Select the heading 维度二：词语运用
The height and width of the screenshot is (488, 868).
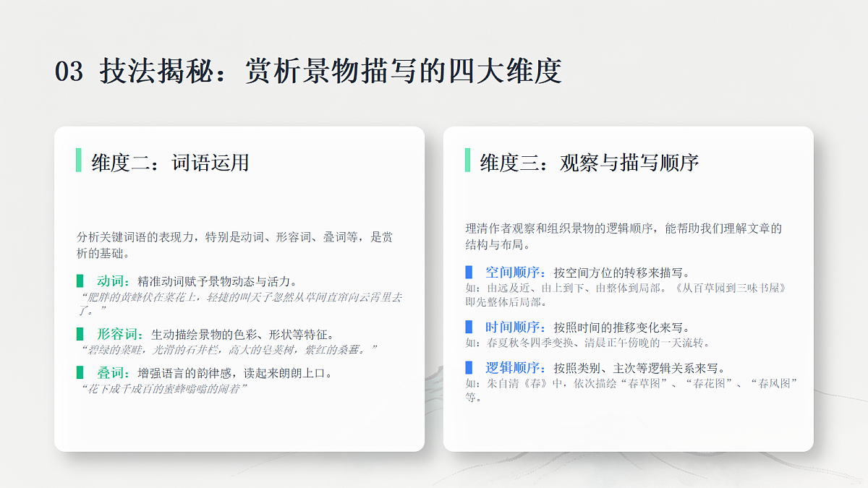[x=170, y=162]
